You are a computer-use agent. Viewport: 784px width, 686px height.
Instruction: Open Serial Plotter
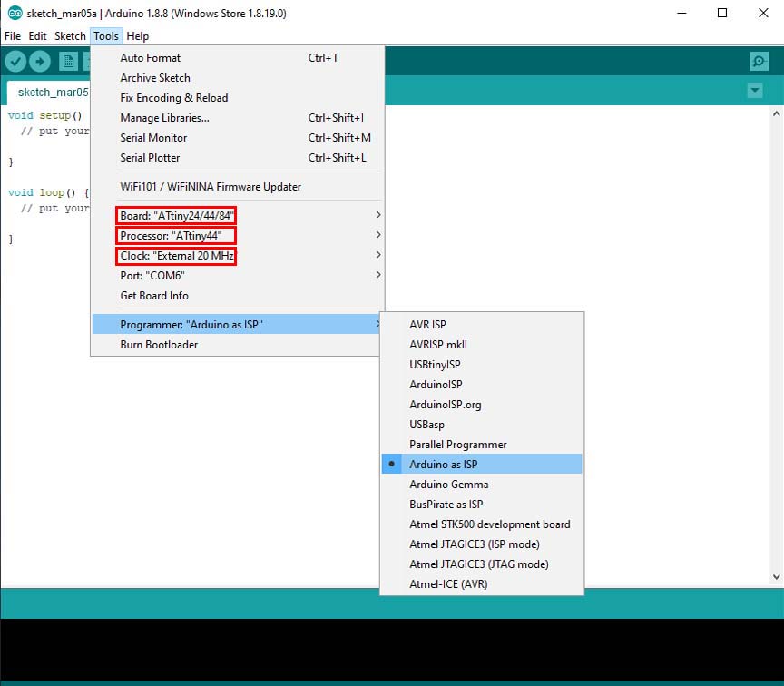click(x=238, y=158)
